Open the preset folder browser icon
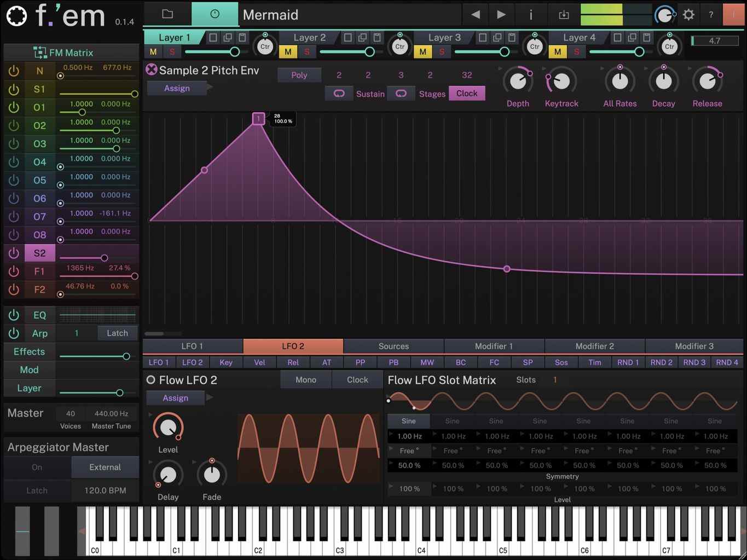This screenshot has height=560, width=747. click(x=167, y=14)
